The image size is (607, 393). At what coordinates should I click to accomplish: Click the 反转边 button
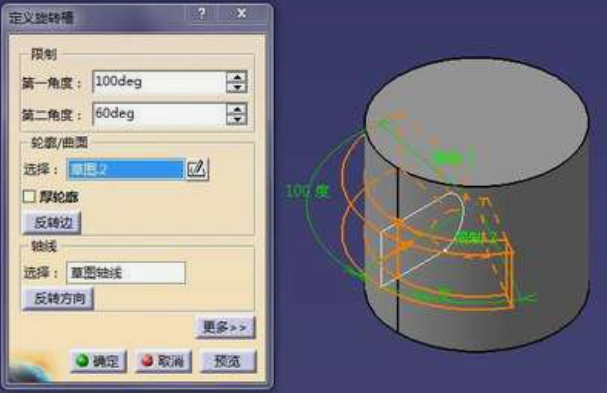click(x=52, y=222)
